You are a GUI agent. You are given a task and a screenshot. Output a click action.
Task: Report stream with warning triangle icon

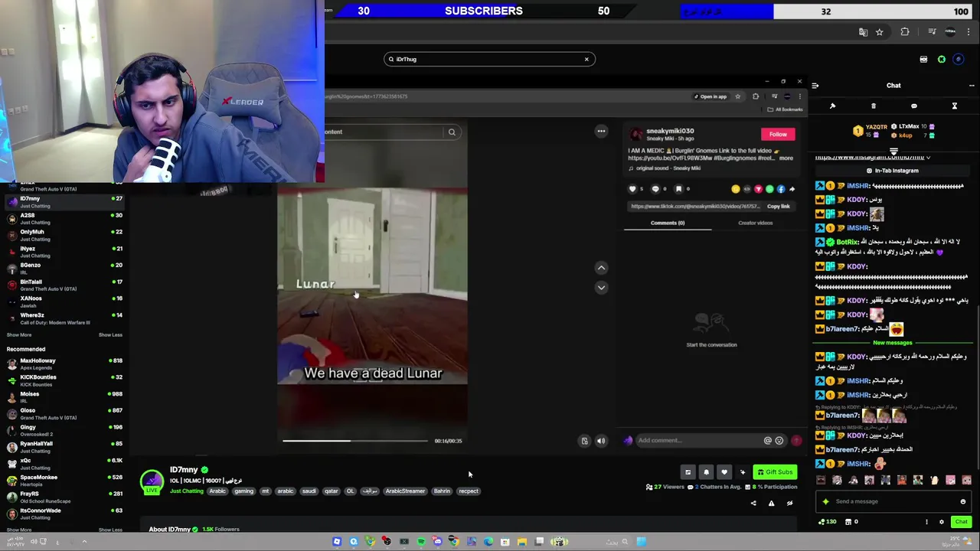(771, 504)
